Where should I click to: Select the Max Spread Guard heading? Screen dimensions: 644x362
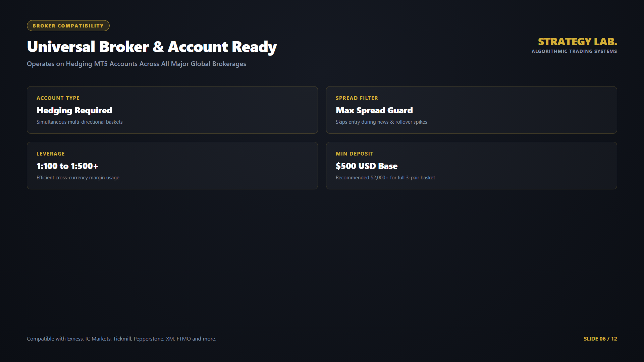(x=374, y=111)
